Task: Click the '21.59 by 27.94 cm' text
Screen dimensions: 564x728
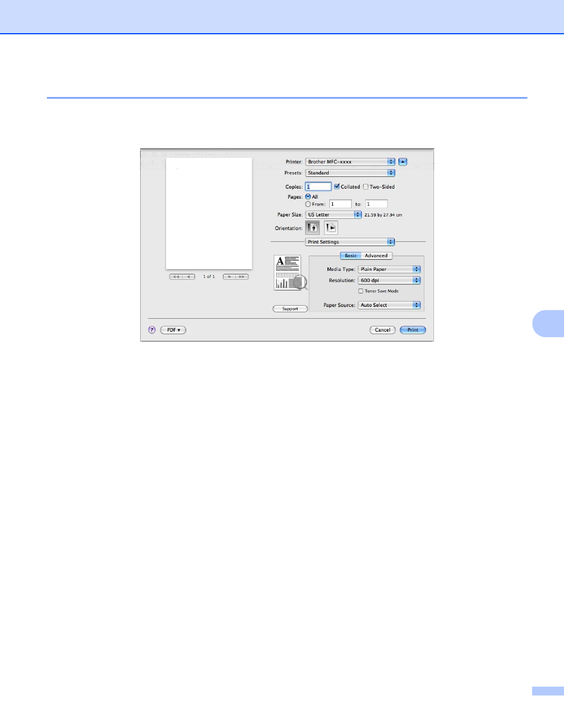Action: click(x=383, y=215)
